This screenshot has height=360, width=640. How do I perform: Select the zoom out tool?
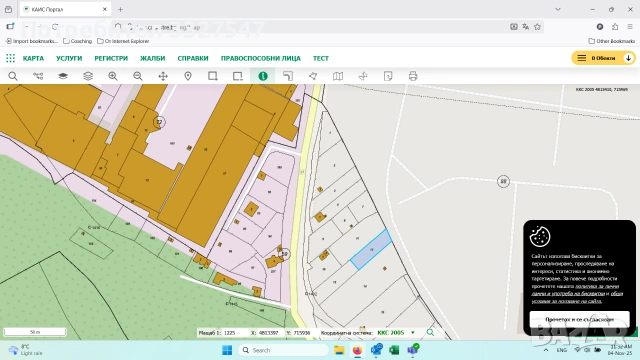138,76
